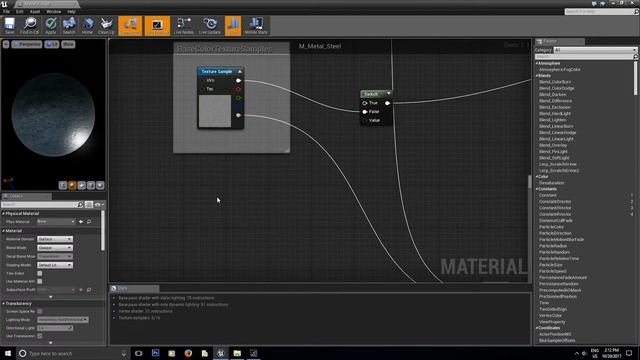Open the Edit menu

tap(20, 12)
